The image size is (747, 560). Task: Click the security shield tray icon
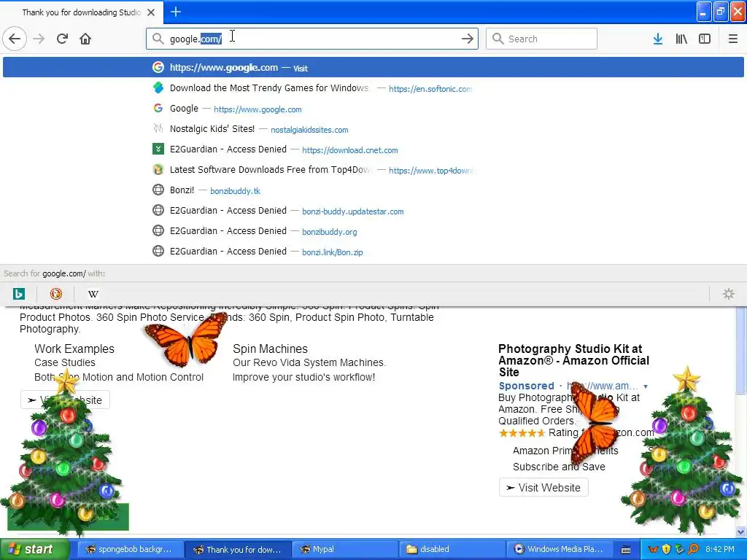[x=667, y=550]
